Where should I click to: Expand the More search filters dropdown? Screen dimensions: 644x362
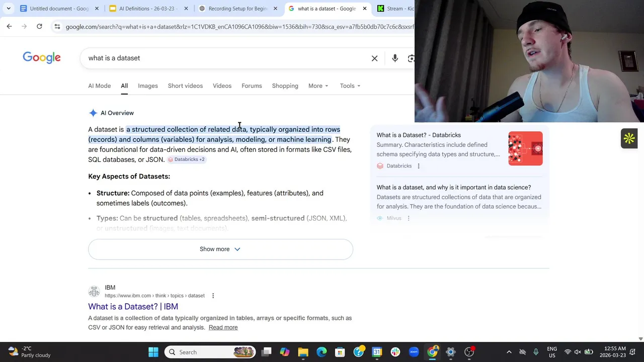[318, 85]
